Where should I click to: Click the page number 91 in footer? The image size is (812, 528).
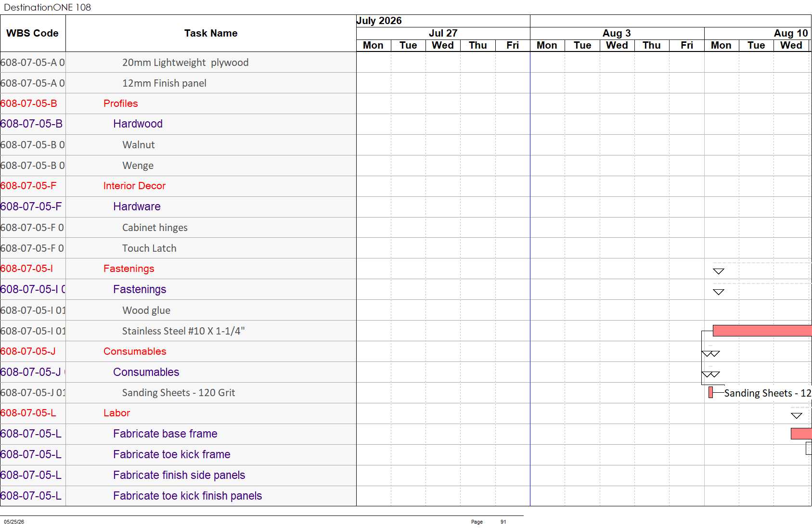pyautogui.click(x=503, y=522)
